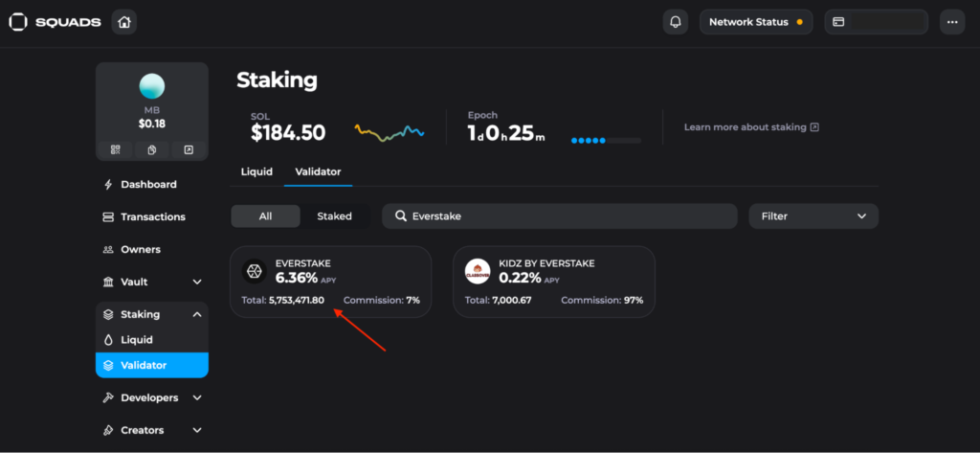This screenshot has height=453, width=980.
Task: Click the Staking page heading
Action: tap(277, 80)
